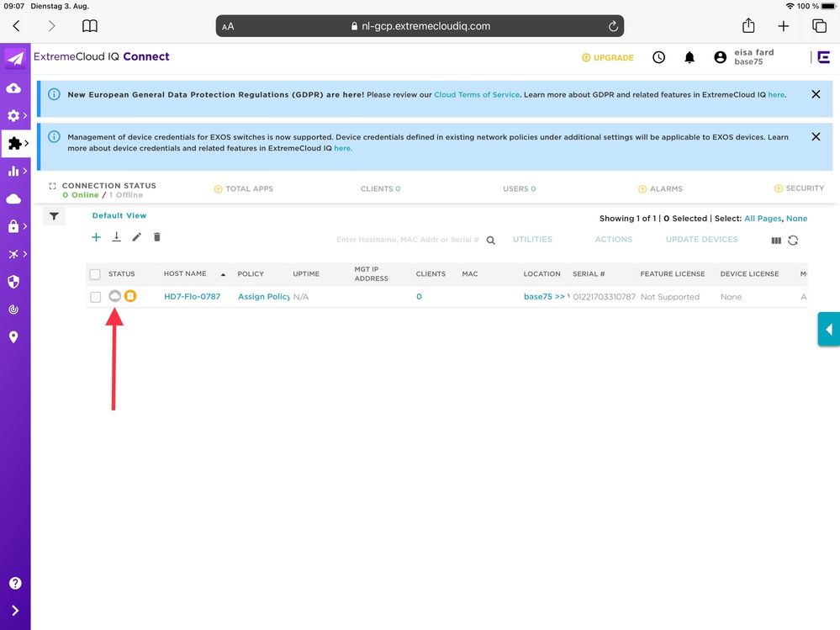Check the HD7-Flo-0787 row checkbox
Screen dimensions: 840x630
tap(95, 297)
